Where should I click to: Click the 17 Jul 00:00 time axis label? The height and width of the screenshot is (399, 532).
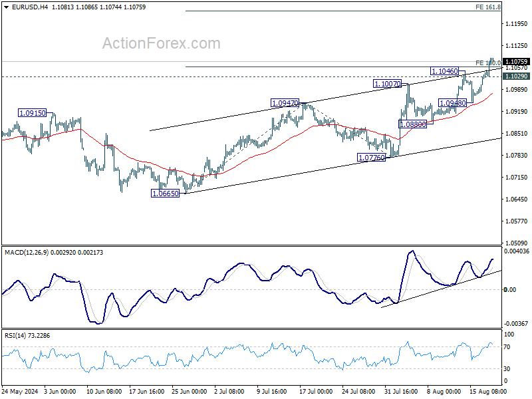click(x=316, y=392)
